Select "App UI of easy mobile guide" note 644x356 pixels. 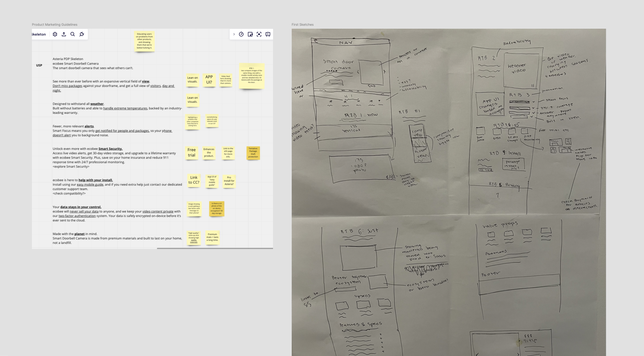click(212, 181)
